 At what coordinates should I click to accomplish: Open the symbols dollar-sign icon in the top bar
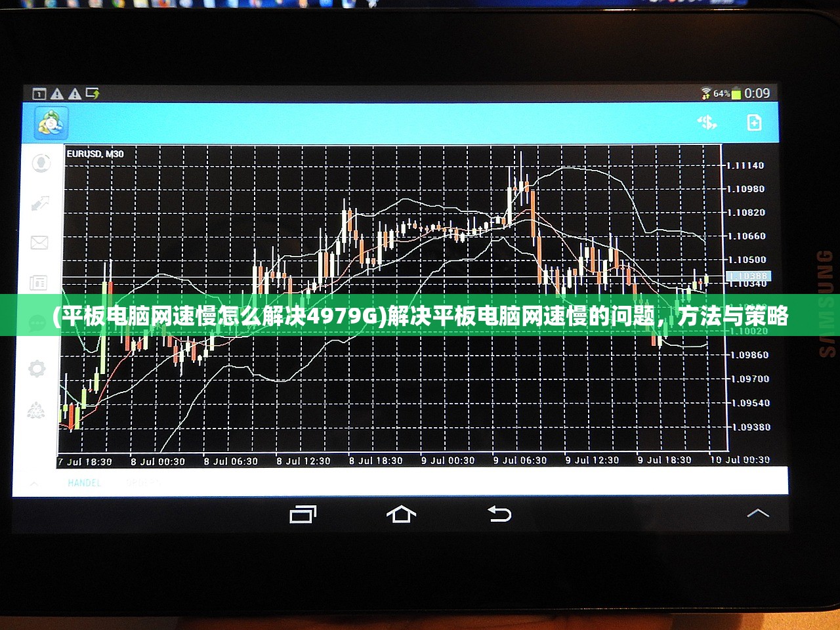pyautogui.click(x=707, y=123)
